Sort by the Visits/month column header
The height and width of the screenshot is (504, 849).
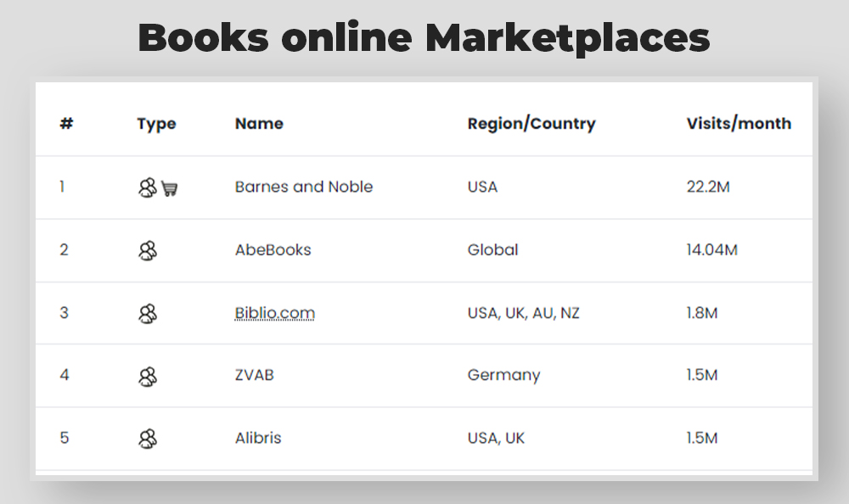pyautogui.click(x=739, y=123)
